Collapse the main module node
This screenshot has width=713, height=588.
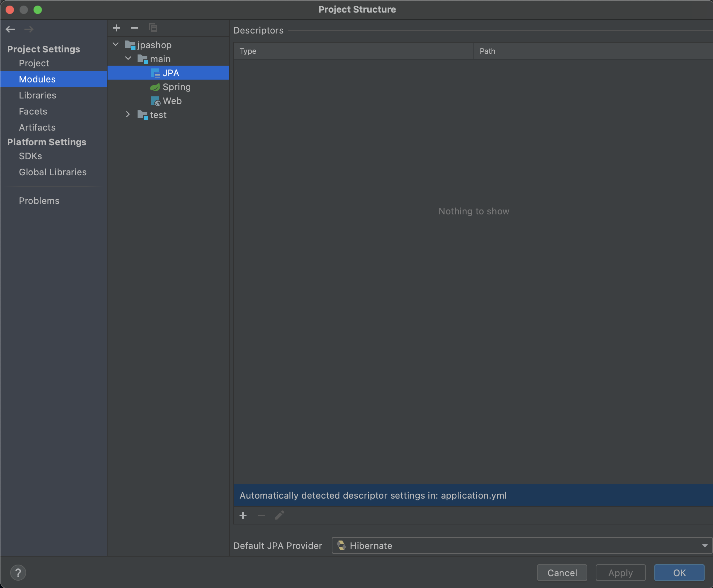pyautogui.click(x=128, y=59)
